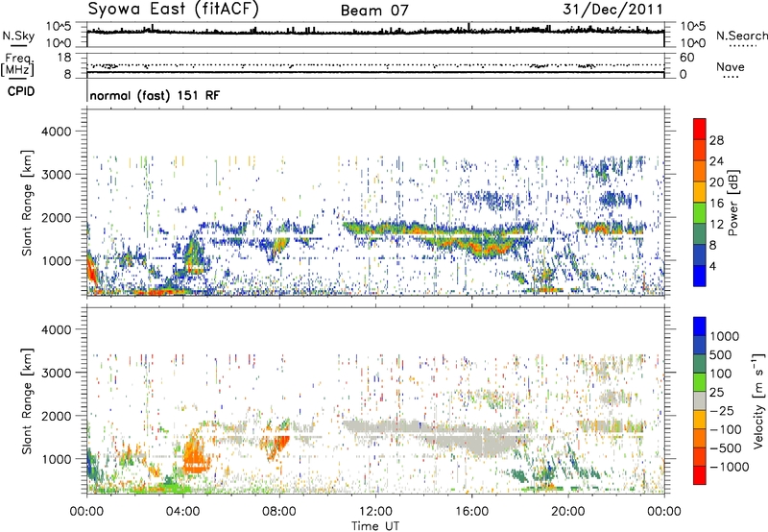Click the 'Velocity [m s⁻¹]' color bar label
The width and height of the screenshot is (768, 532).
point(757,400)
